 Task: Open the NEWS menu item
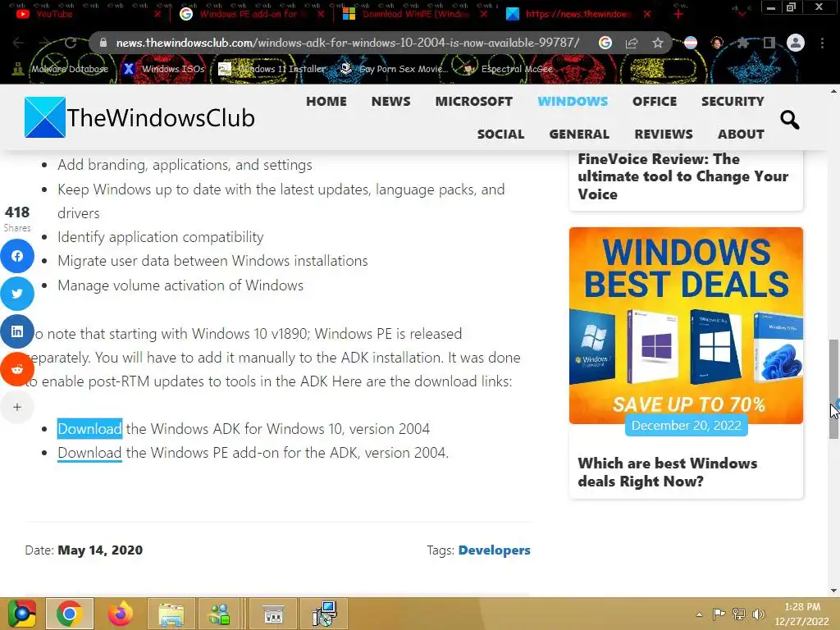[x=391, y=101]
